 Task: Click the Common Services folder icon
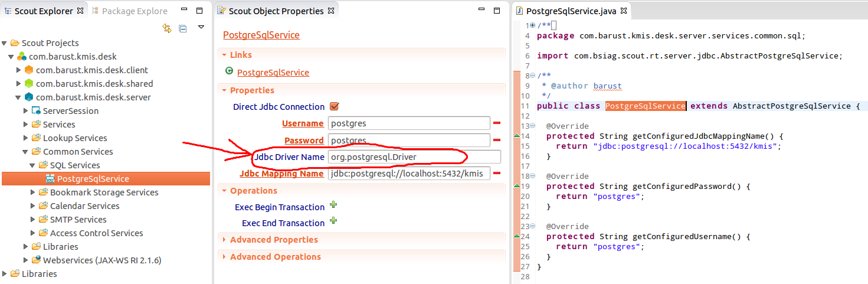[36, 151]
